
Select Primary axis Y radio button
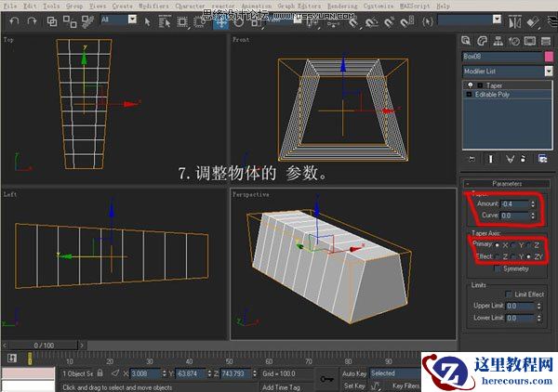coord(513,245)
